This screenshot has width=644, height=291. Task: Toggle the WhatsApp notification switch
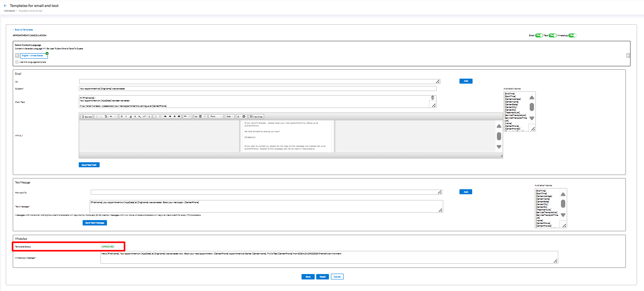[x=572, y=35]
